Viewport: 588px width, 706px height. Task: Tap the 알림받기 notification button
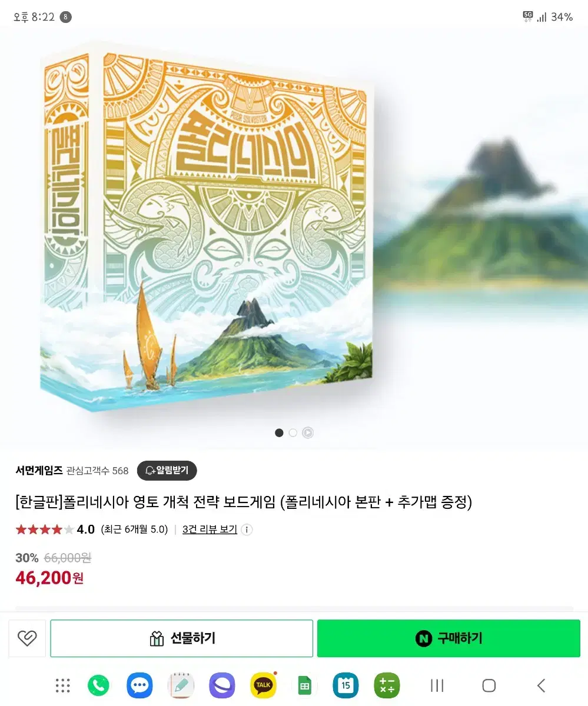167,471
